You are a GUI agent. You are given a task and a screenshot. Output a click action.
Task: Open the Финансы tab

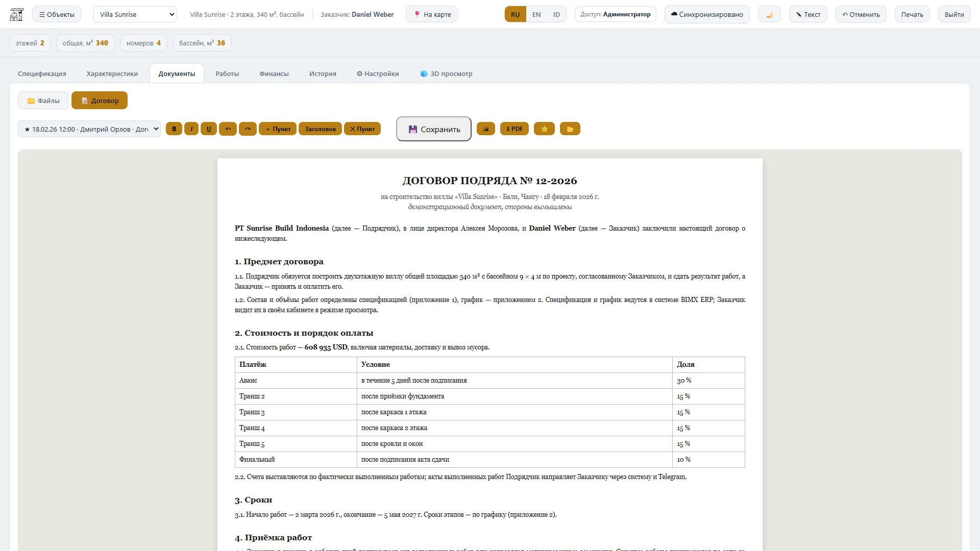(274, 73)
